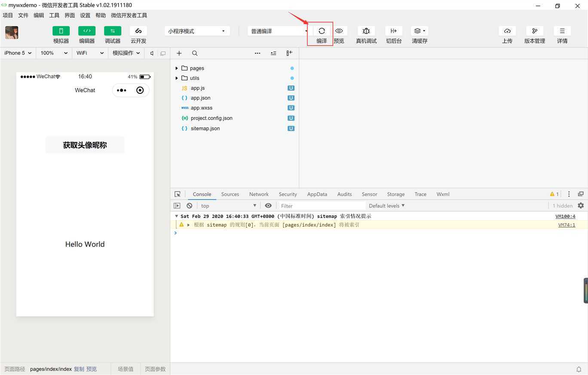Click the hide file tree panel icon
Screen dimensions: 588x375
(289, 53)
